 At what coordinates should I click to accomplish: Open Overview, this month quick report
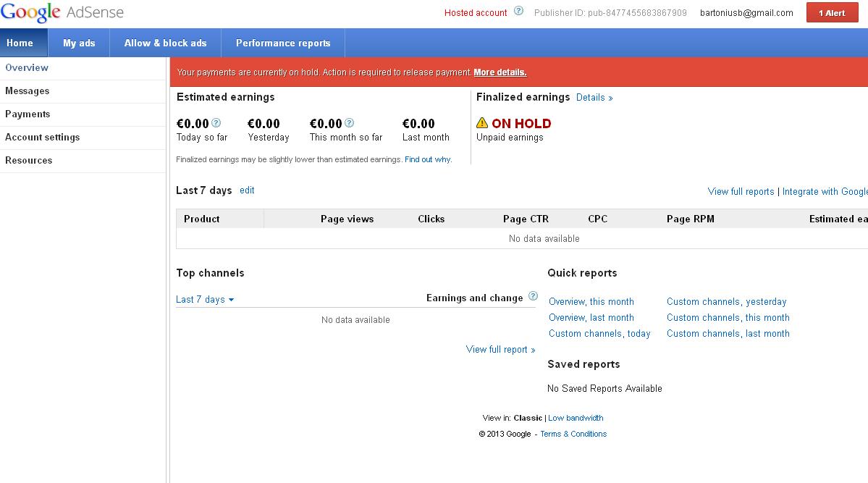591,302
